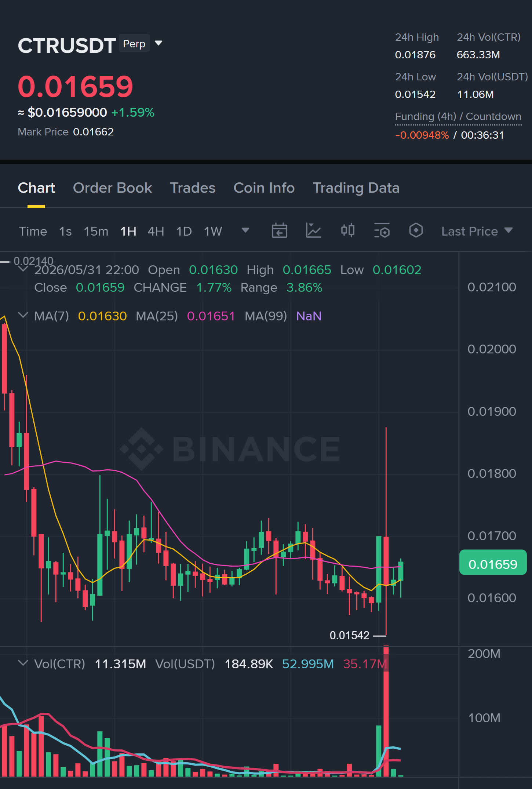
Task: Click the +1.59% price change
Action: (x=133, y=112)
